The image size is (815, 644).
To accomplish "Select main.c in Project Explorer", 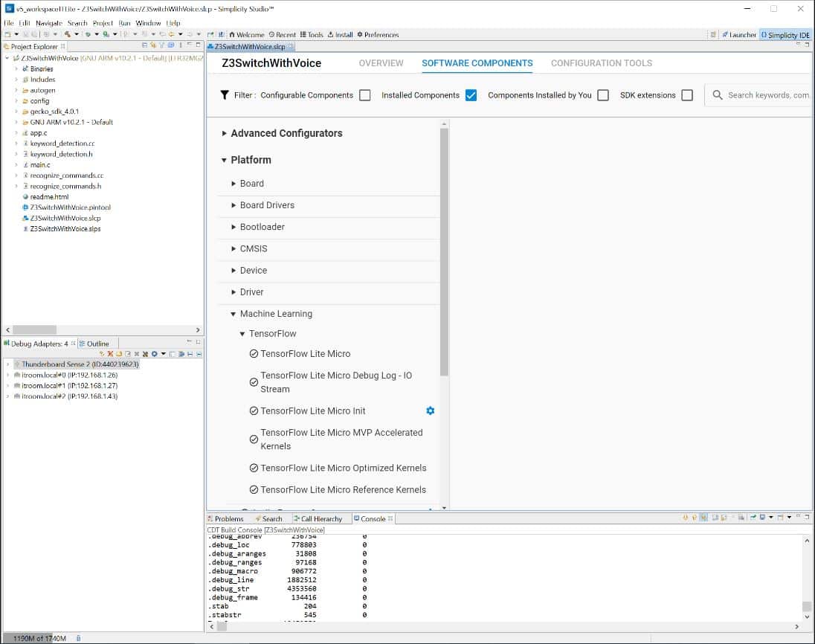I will tap(39, 165).
